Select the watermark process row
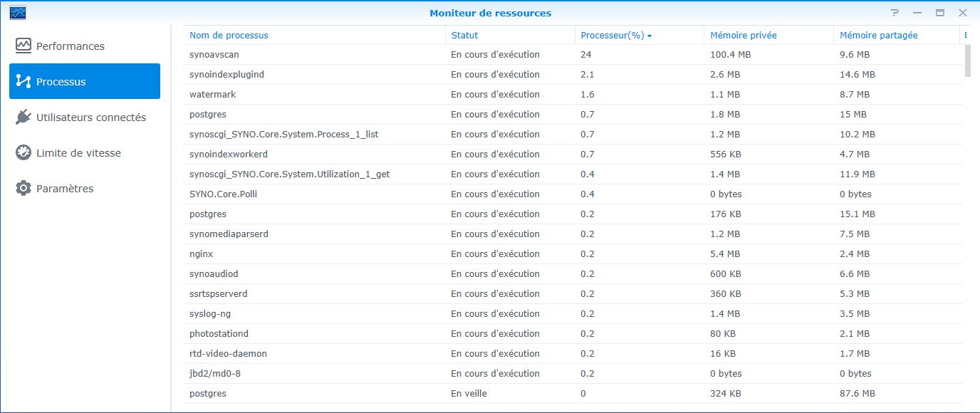Viewport: 980px width, 413px height. click(573, 94)
